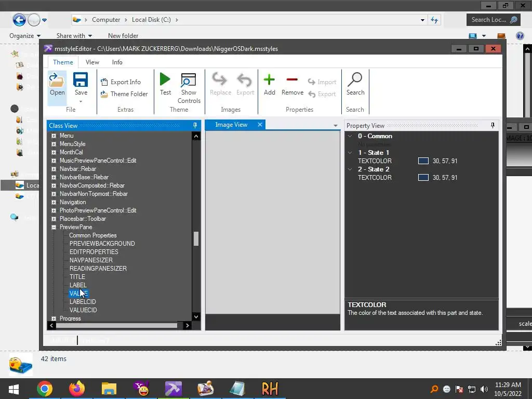532x399 pixels.
Task: Select the PREVIEWBACKGROUND part
Action: 102,244
